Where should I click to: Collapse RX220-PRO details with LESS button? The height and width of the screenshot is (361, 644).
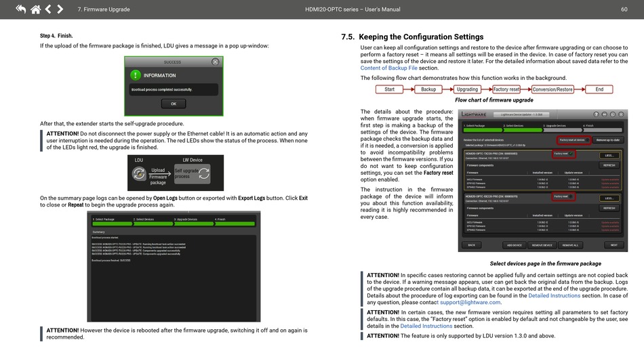pyautogui.click(x=609, y=198)
